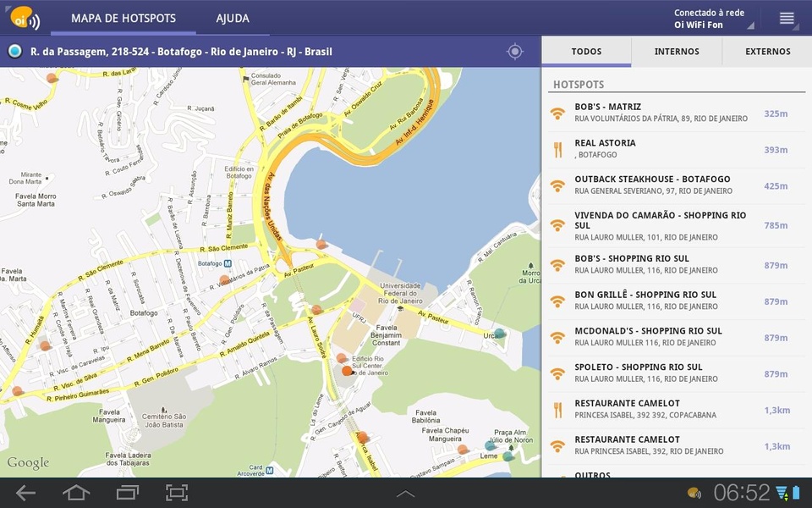Expand the Conectado à rede Oi WiFi Fon dropdown
This screenshot has width=812, height=508.
[713, 18]
